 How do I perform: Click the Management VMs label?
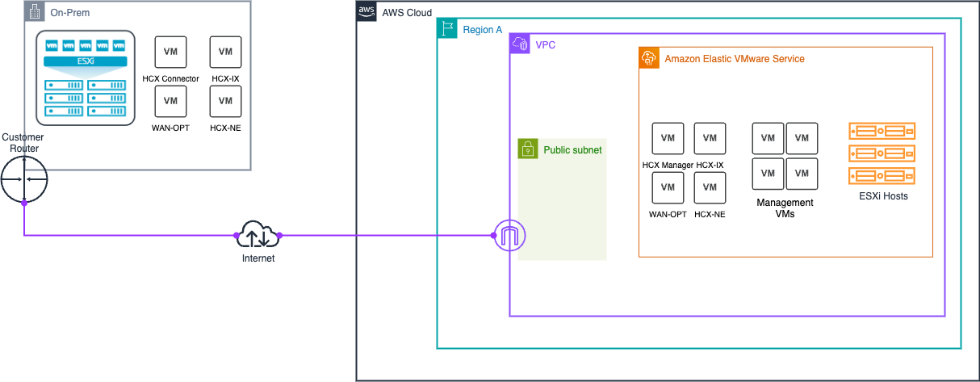click(784, 208)
